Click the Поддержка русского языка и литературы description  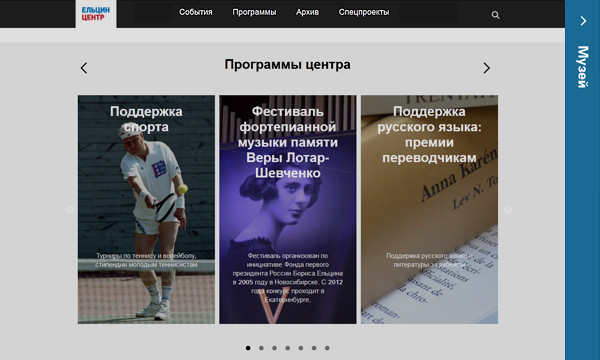point(429,260)
